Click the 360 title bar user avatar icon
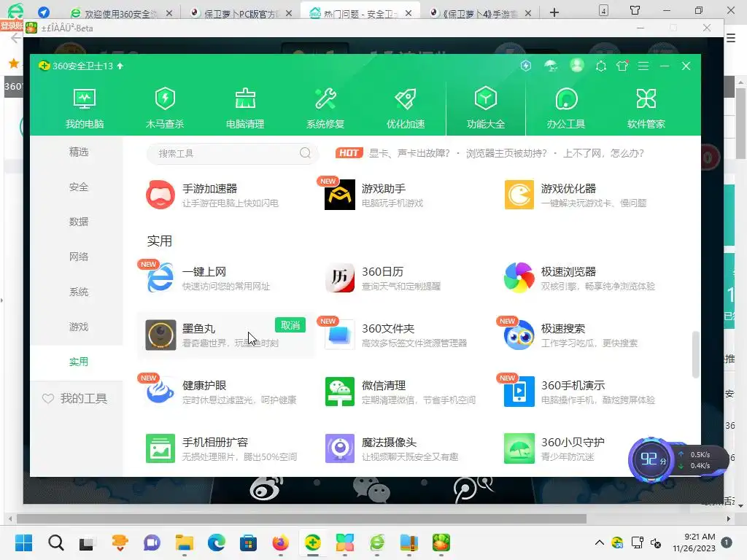 [576, 65]
